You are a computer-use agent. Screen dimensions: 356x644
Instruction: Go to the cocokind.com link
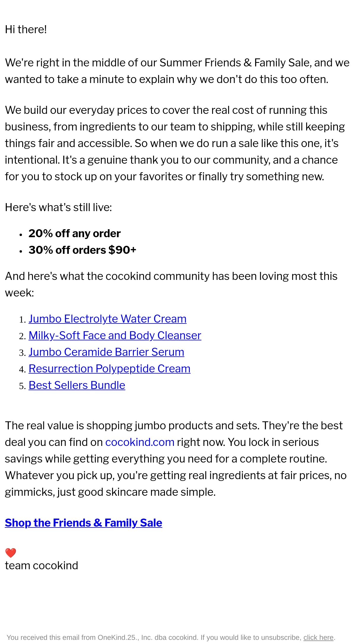point(140,442)
